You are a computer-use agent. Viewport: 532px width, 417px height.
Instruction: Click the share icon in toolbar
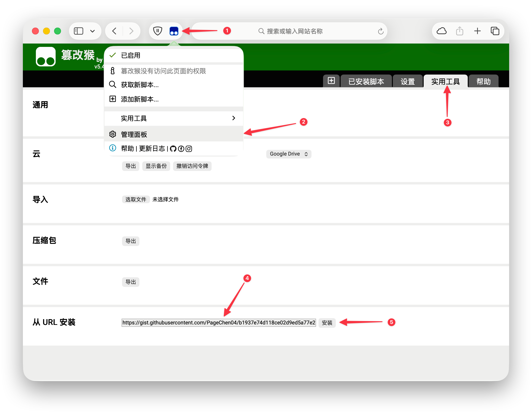[459, 31]
